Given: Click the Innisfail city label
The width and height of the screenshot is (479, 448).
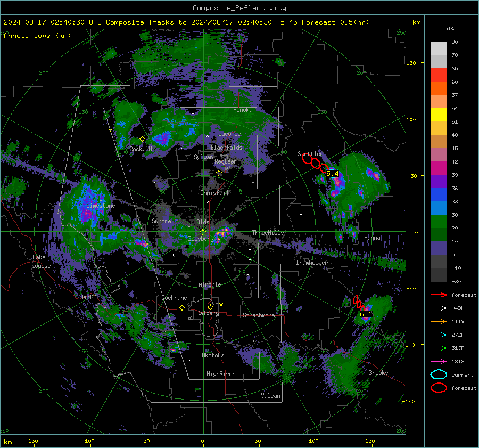Looking at the screenshot, I should pos(215,193).
